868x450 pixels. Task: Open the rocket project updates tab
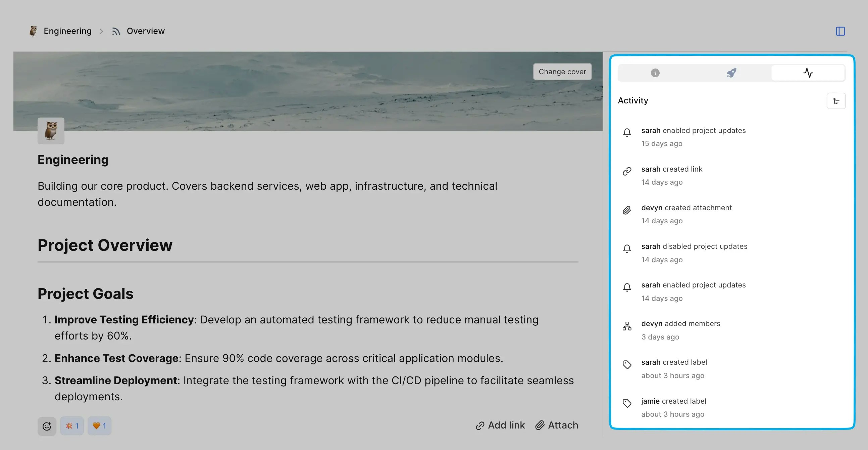731,73
